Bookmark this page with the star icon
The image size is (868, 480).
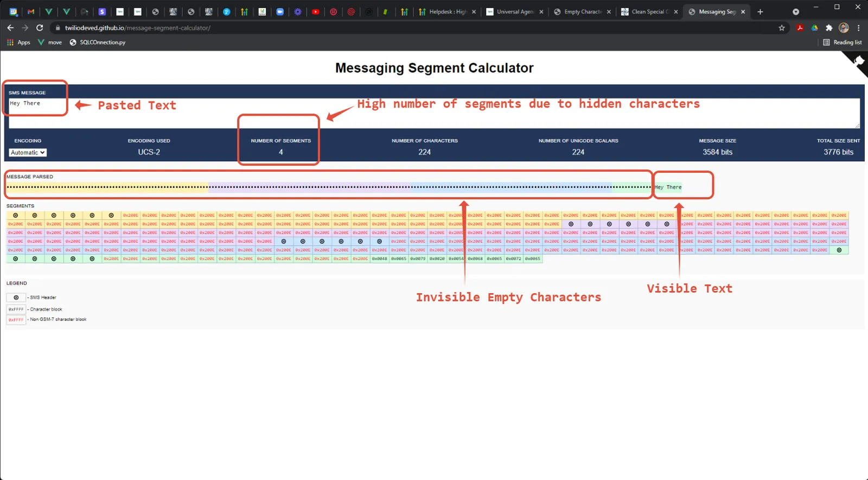click(781, 28)
